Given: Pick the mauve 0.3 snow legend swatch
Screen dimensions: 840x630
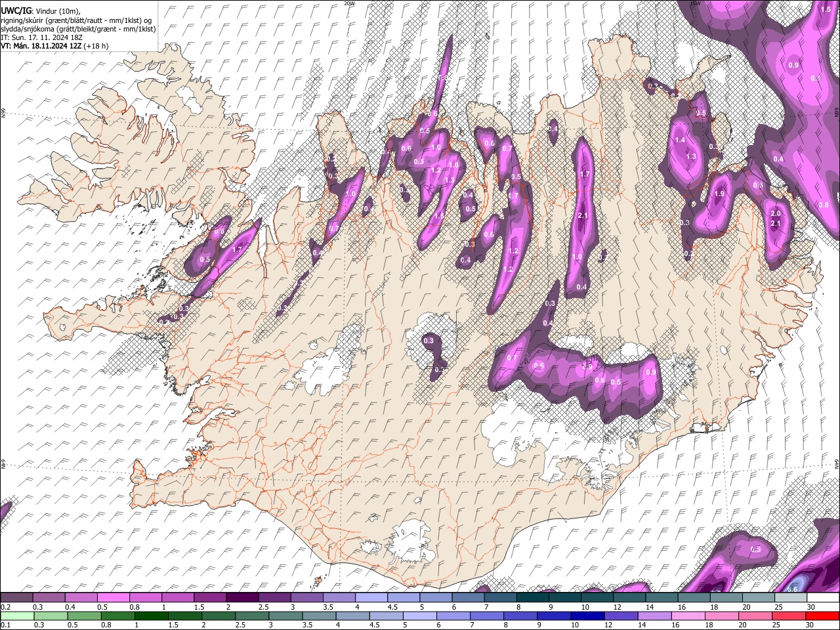Looking at the screenshot, I should point(49,598).
